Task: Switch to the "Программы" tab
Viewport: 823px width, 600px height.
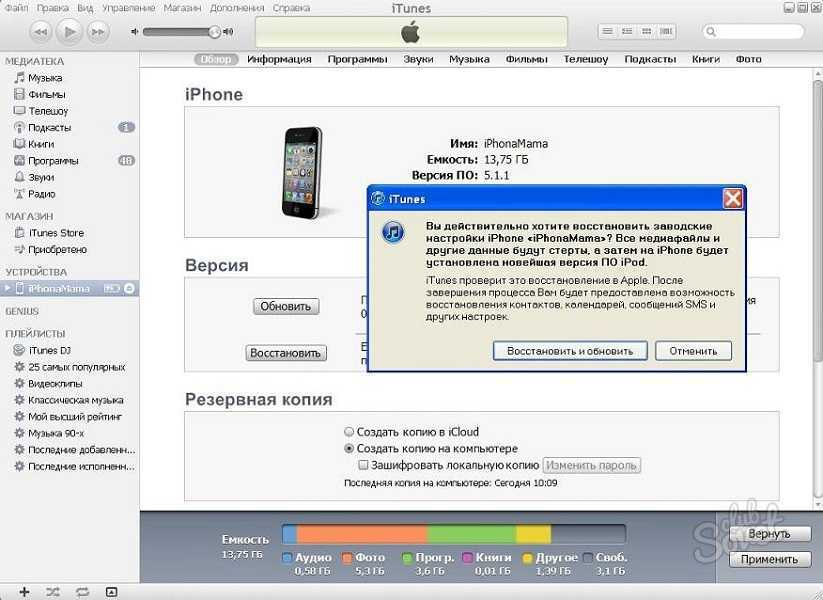Action: coord(357,59)
